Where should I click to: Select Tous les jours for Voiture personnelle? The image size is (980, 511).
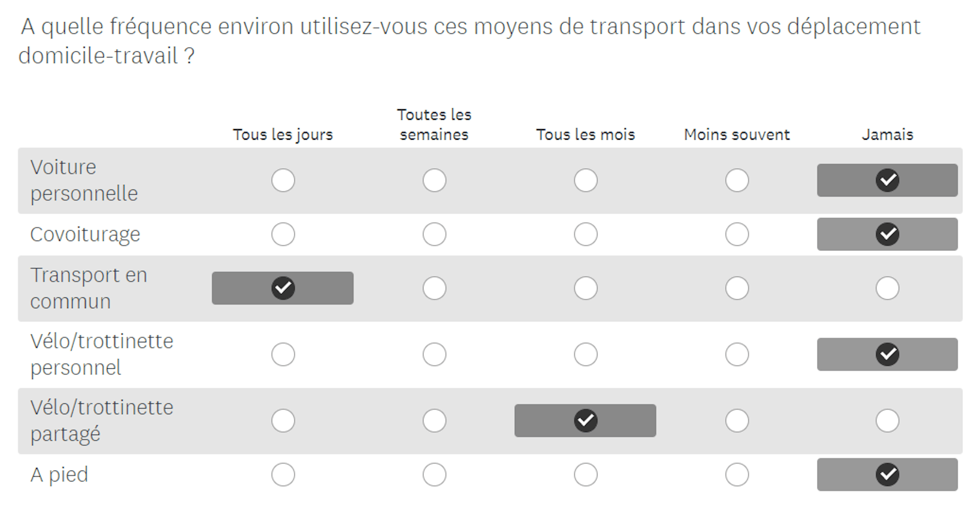[283, 180]
